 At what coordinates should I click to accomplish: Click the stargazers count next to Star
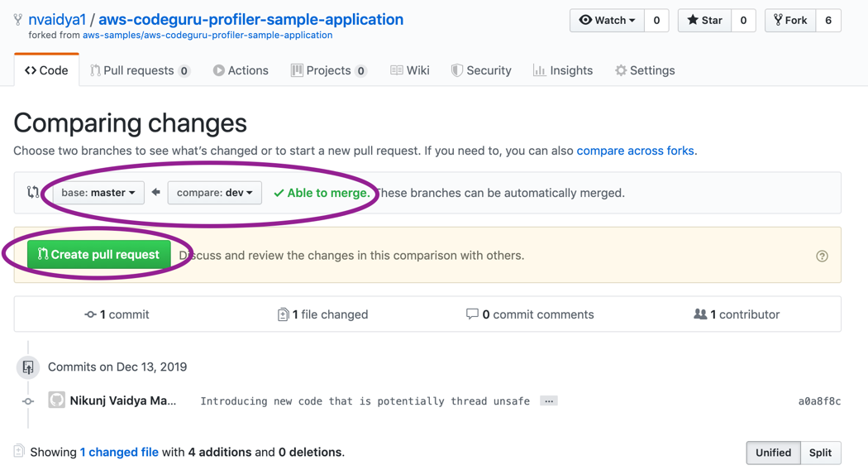[x=743, y=21]
